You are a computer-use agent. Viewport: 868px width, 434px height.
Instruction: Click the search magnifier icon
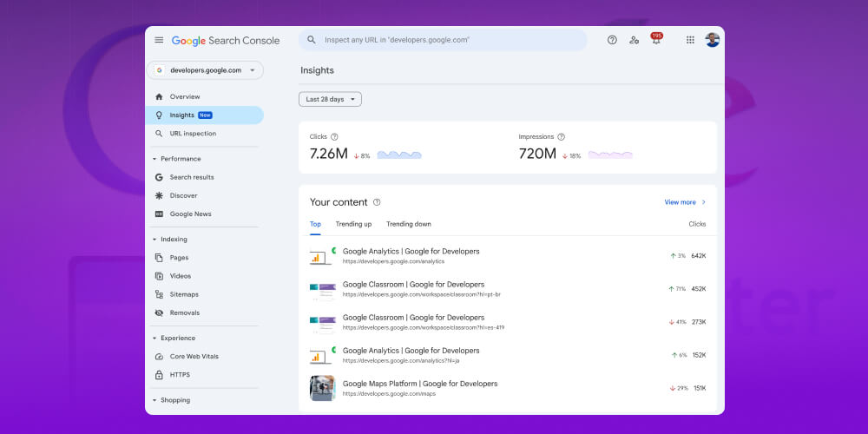(312, 40)
